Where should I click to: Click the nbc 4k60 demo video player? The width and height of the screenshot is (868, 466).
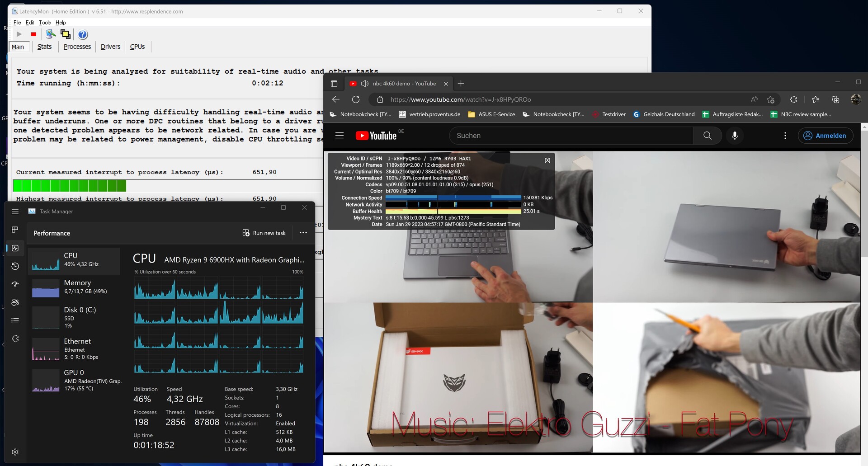(x=592, y=302)
